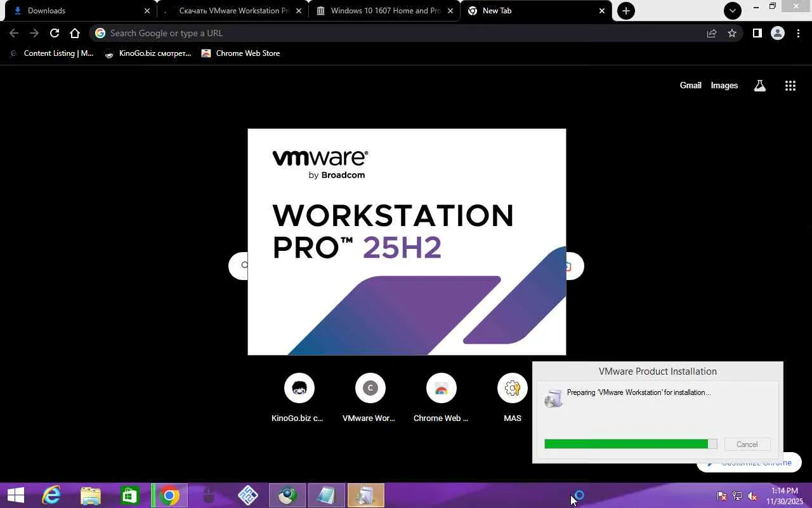
Task: Open the Google apps grid
Action: (x=790, y=86)
